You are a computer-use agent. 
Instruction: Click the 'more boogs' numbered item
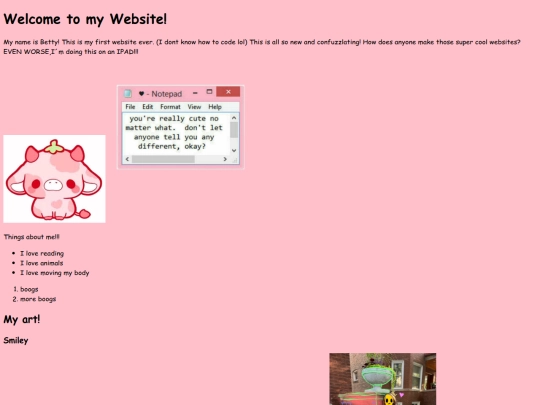click(x=38, y=299)
